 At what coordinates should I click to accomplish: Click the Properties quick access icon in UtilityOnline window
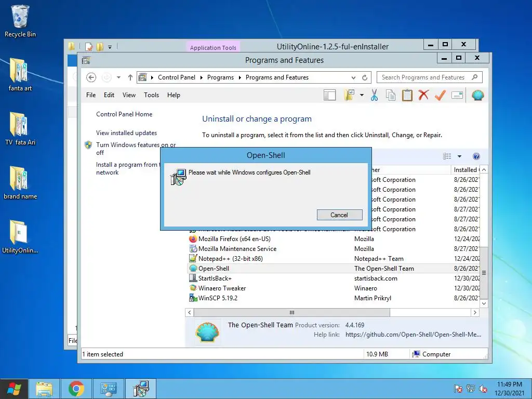click(89, 47)
